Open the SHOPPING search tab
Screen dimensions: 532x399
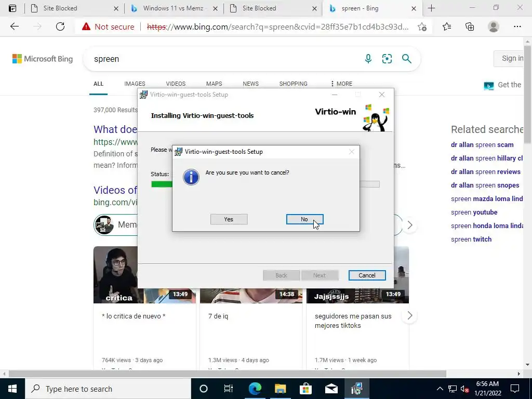[x=293, y=84]
